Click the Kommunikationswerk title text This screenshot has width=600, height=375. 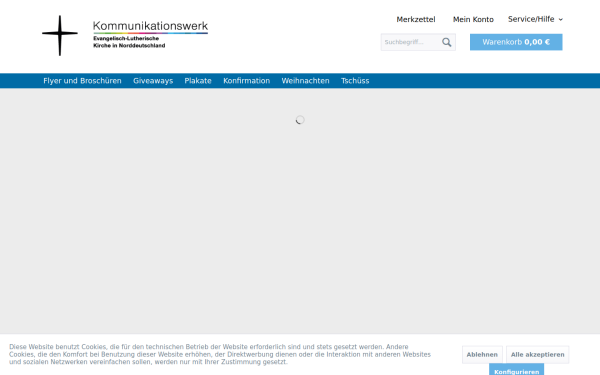click(x=150, y=26)
